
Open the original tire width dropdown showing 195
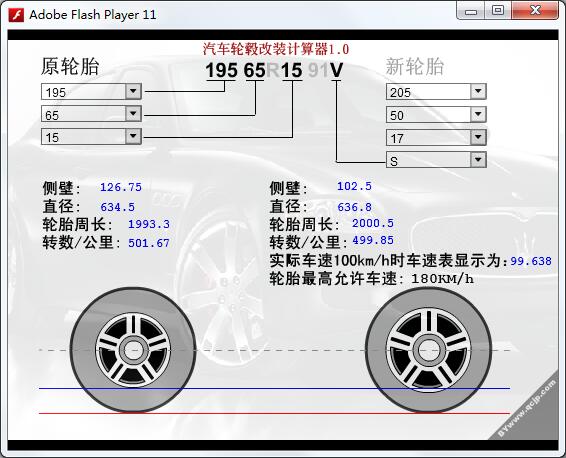coord(91,92)
